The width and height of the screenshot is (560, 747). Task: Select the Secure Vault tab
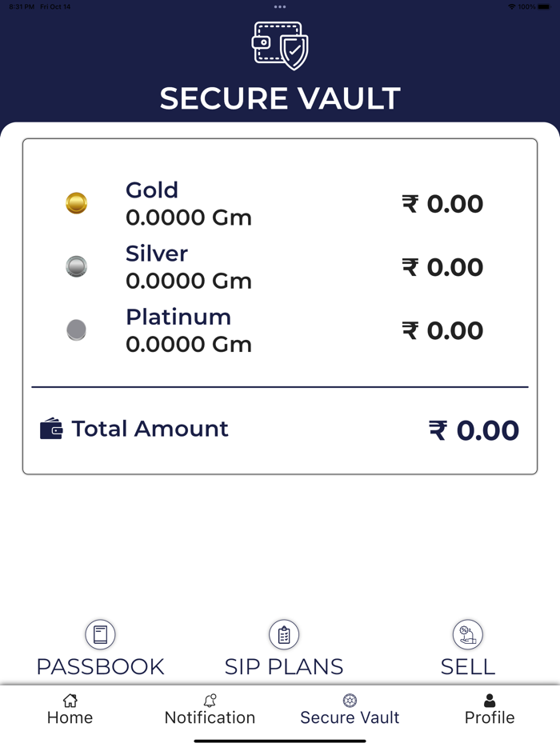pyautogui.click(x=350, y=709)
